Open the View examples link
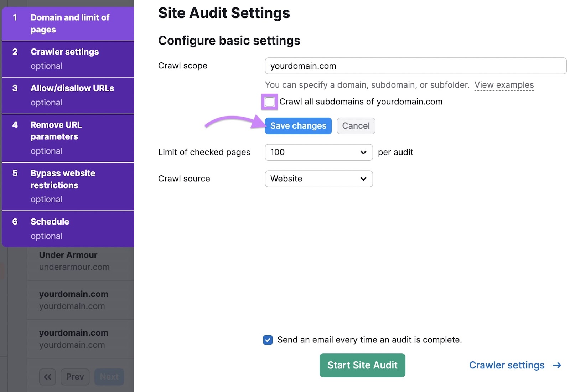The height and width of the screenshot is (392, 570). coord(504,85)
